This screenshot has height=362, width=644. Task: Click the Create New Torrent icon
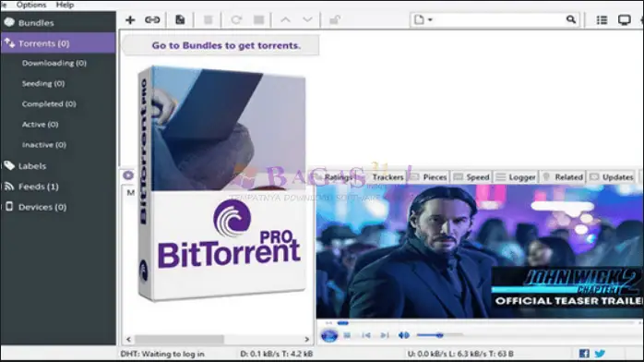coord(180,19)
